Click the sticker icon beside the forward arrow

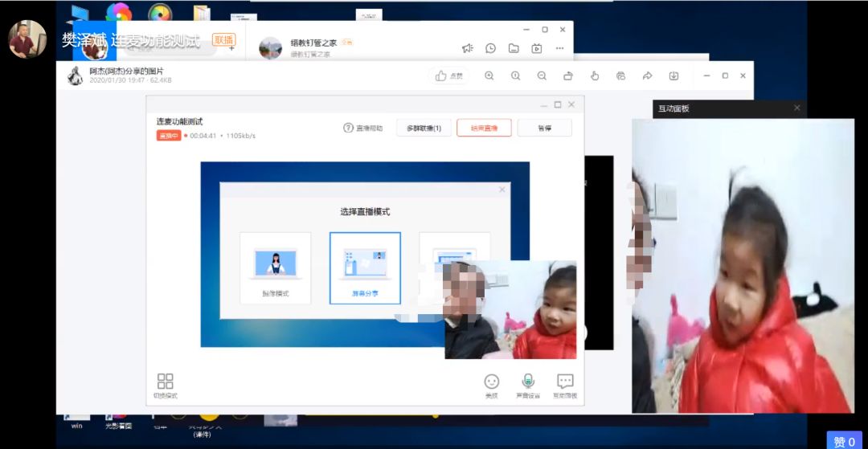tap(620, 76)
